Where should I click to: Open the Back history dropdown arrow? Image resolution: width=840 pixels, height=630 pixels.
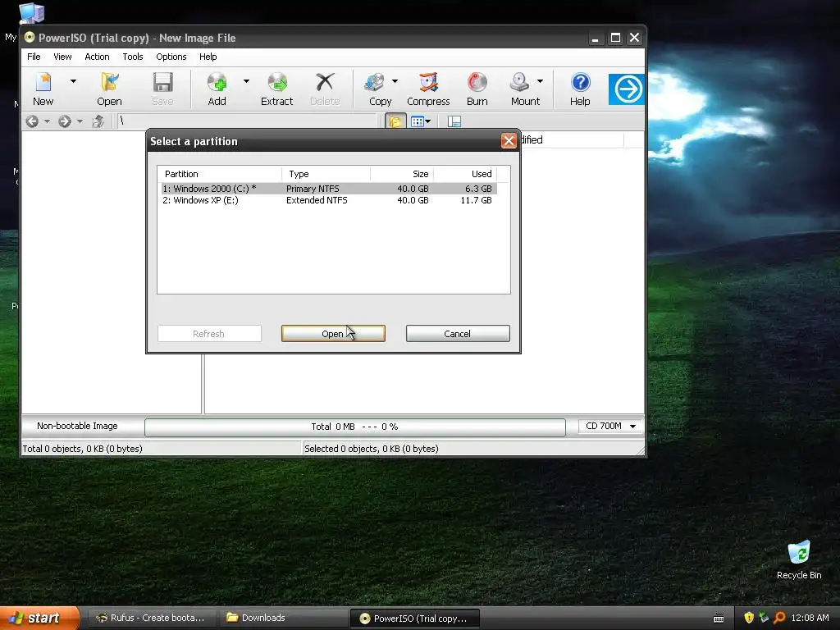click(47, 121)
